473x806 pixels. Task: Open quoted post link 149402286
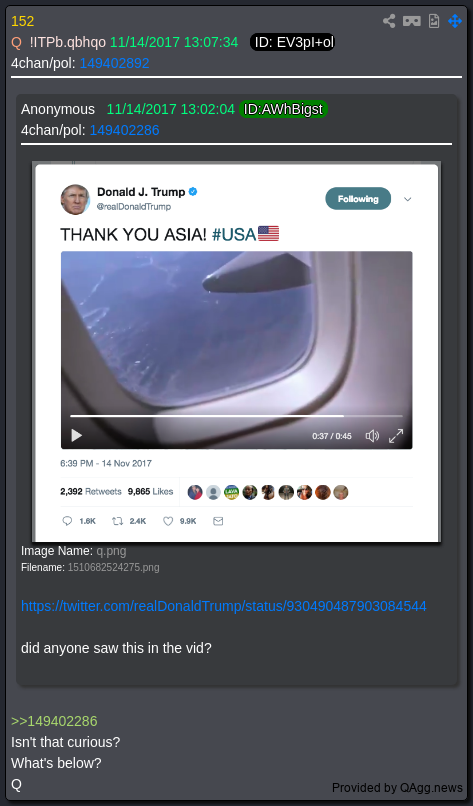point(124,130)
